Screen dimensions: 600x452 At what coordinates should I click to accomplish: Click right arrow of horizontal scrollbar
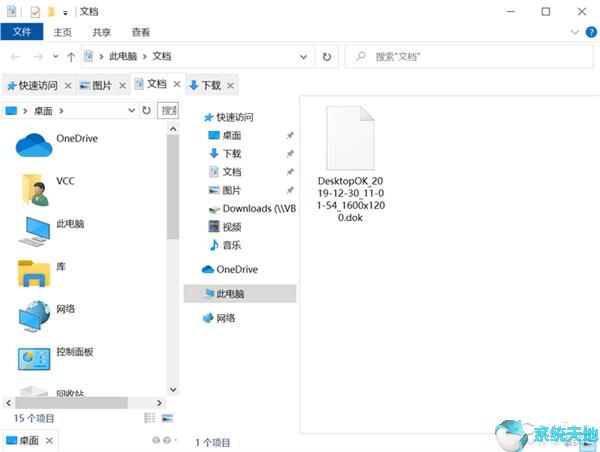click(160, 403)
